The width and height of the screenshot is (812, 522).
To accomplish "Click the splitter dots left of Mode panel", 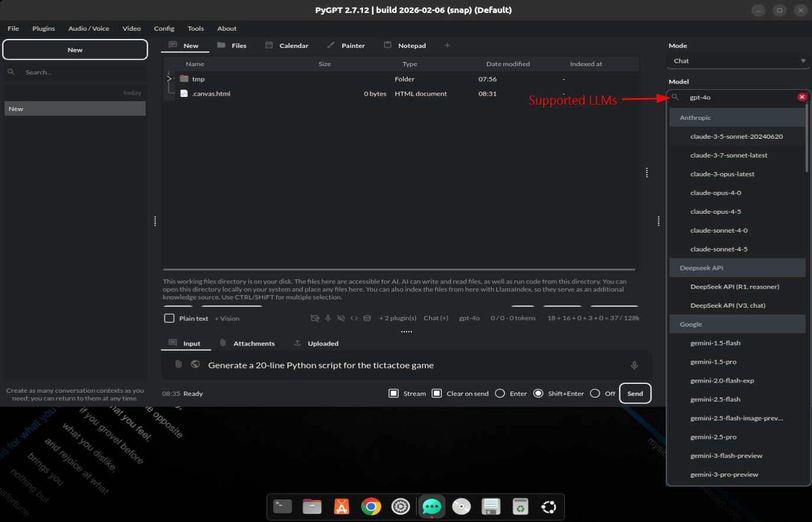I will (658, 221).
